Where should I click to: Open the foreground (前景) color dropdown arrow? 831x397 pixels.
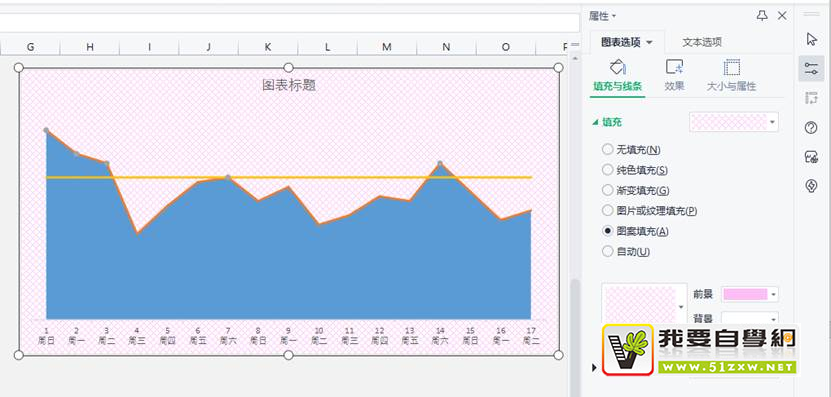(x=774, y=294)
